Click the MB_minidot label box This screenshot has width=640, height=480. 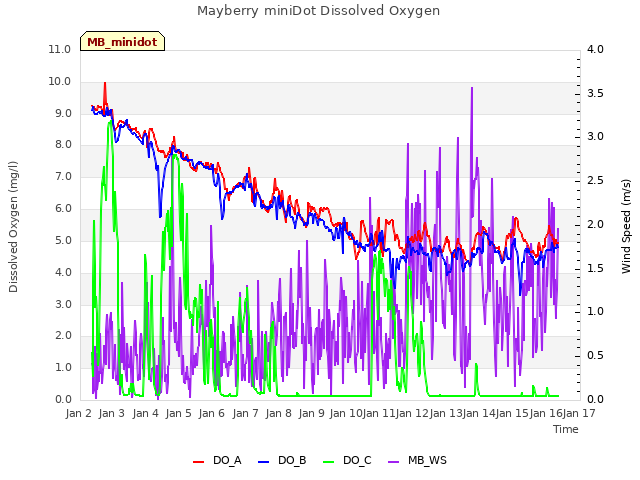(x=122, y=41)
